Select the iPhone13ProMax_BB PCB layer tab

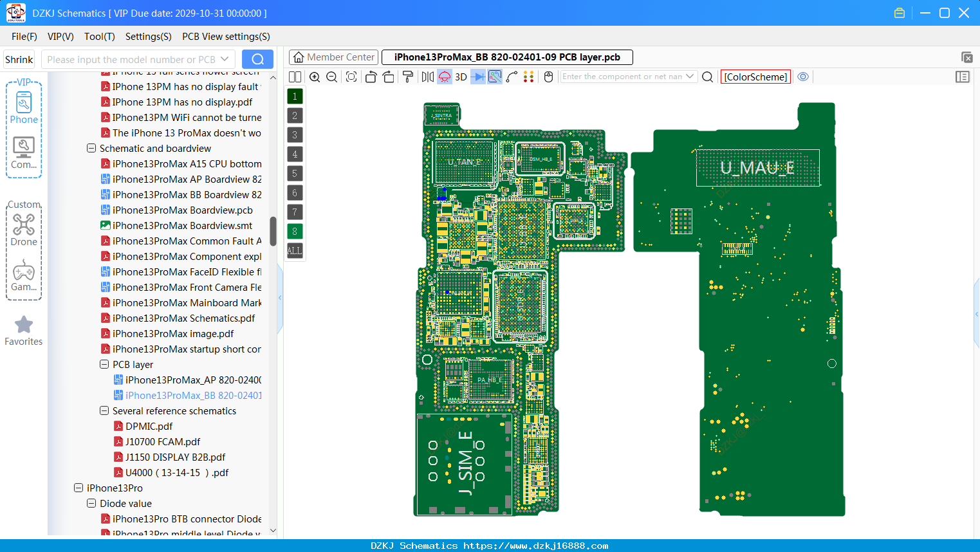[507, 57]
